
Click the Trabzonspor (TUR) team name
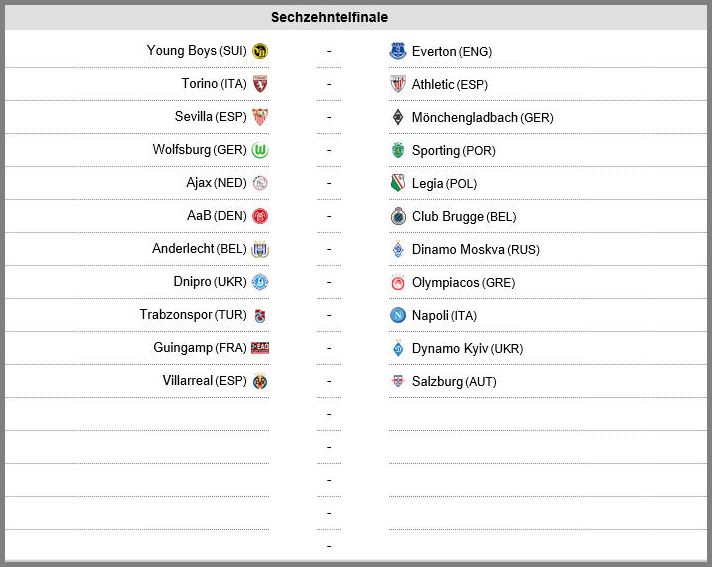coord(193,315)
